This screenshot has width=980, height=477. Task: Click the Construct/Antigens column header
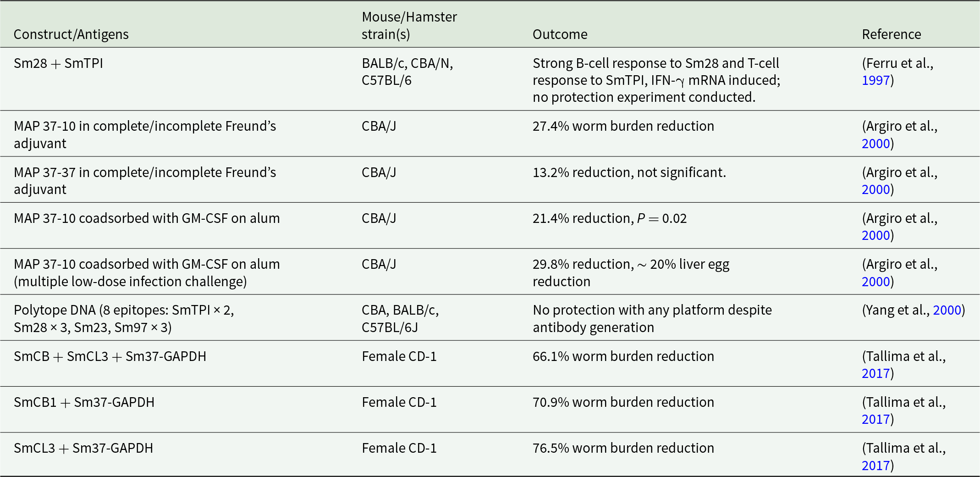pyautogui.click(x=71, y=34)
